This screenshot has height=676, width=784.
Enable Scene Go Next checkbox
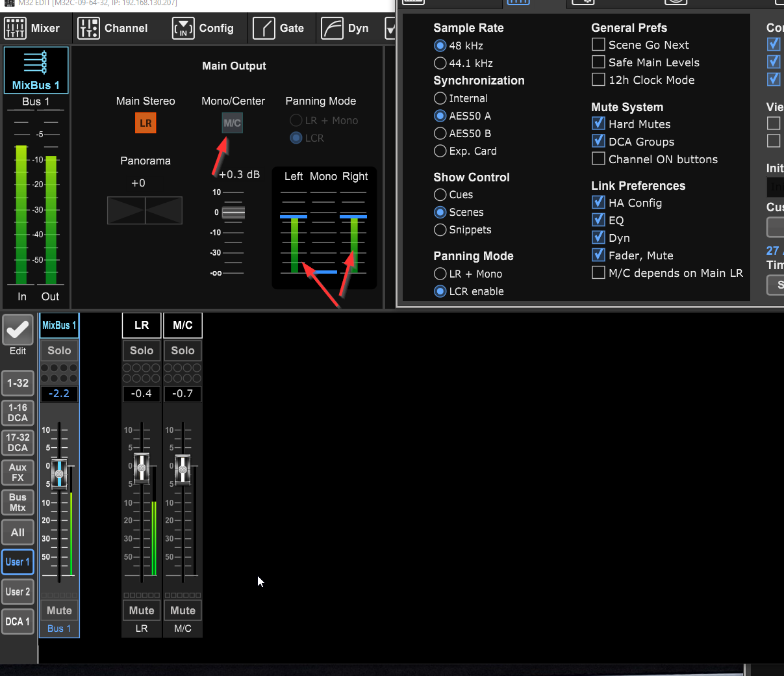click(598, 44)
